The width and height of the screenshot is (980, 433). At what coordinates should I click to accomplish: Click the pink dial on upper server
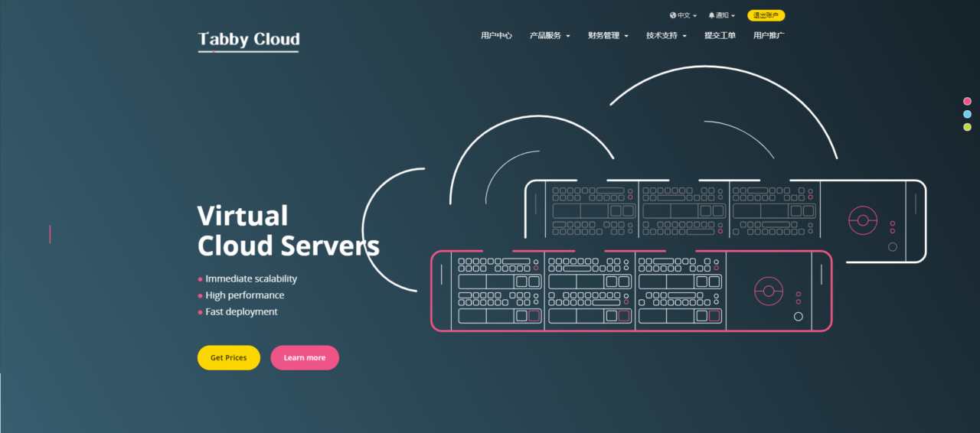click(x=863, y=220)
